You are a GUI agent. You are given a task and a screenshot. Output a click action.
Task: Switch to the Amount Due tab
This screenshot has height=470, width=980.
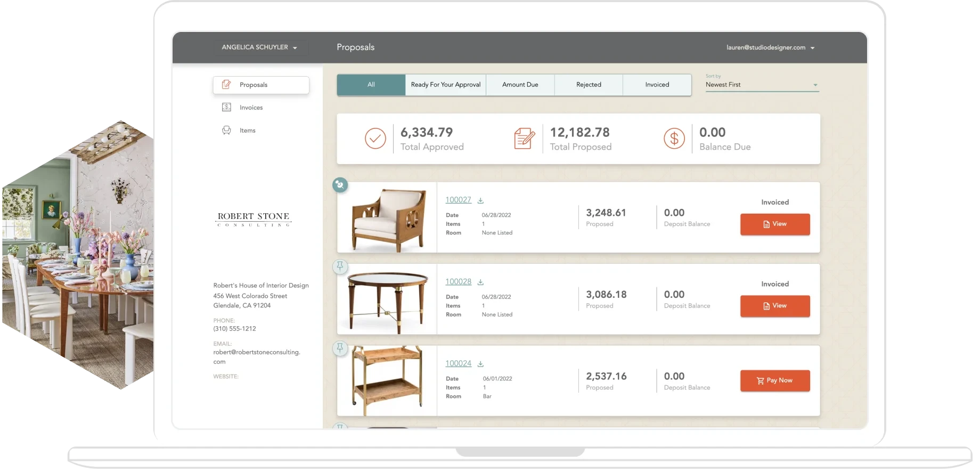pos(520,85)
